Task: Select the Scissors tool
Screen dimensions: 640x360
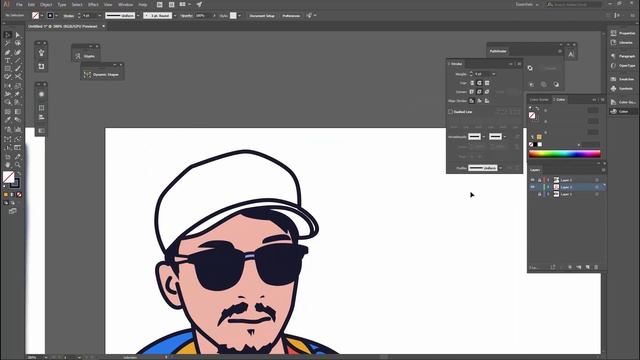Action: point(18,77)
